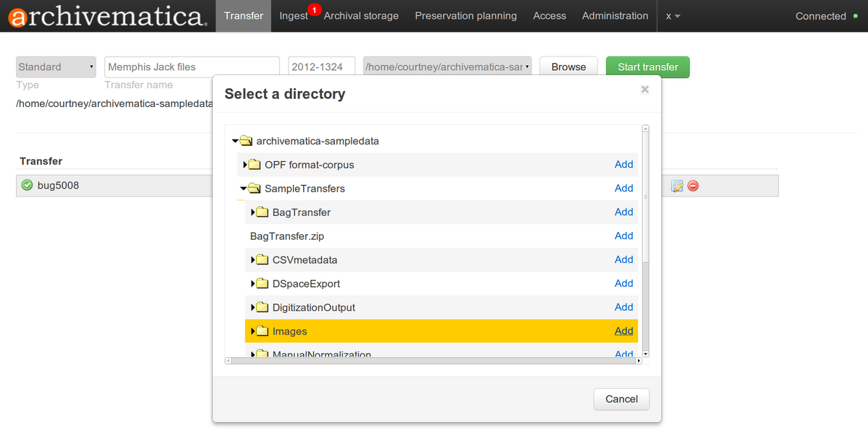This screenshot has width=868, height=430.
Task: Click the red remove icon for bug5008
Action: click(692, 186)
